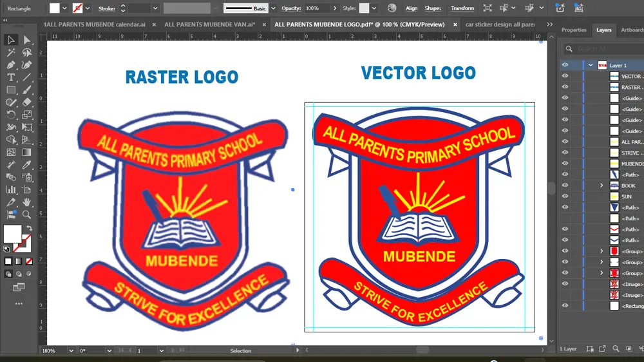Screen dimensions: 644x362
Task: Select the Artboard tool
Action: [x=26, y=190]
